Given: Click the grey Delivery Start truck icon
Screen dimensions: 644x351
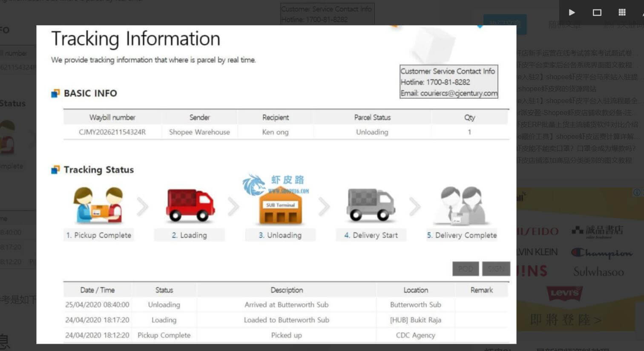Looking at the screenshot, I should (x=371, y=205).
